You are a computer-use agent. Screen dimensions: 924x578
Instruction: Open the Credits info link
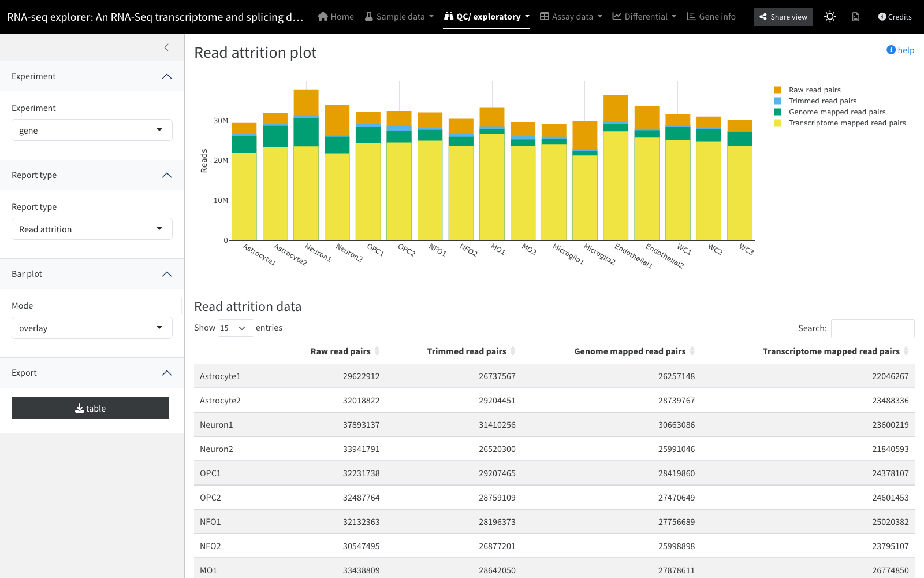point(895,17)
